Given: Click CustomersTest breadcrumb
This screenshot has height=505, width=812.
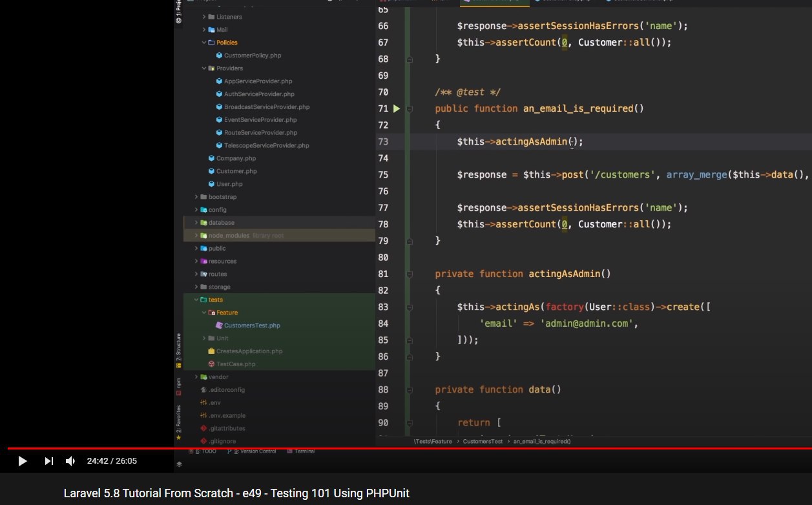Looking at the screenshot, I should 483,441.
